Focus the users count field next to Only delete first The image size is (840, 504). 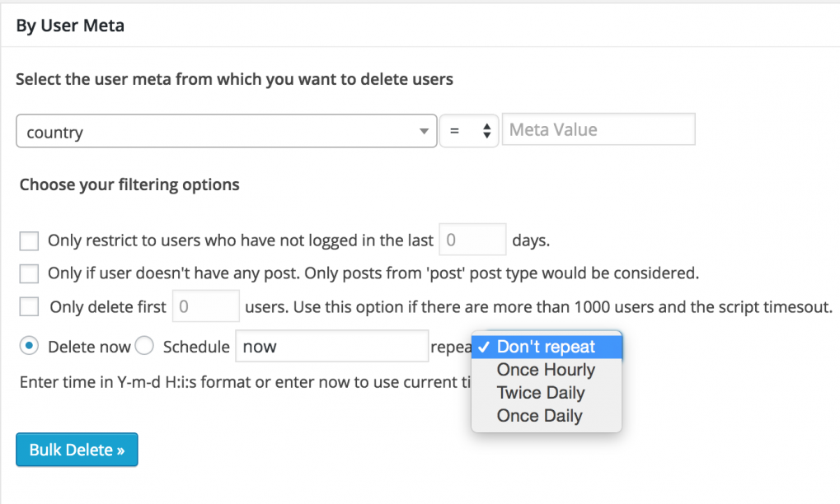pos(205,306)
